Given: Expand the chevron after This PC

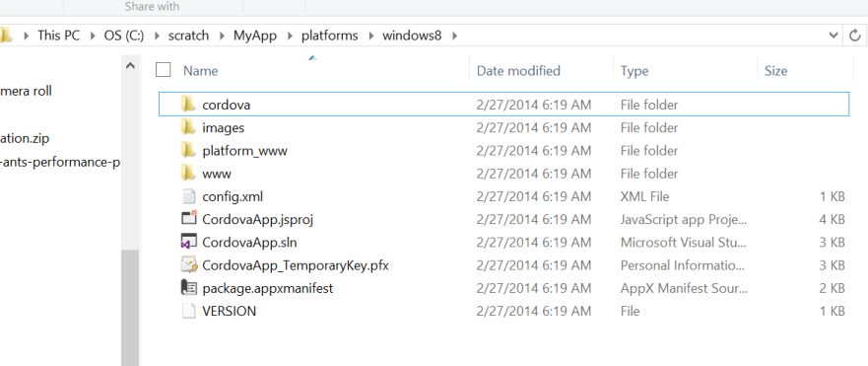Looking at the screenshot, I should [92, 37].
